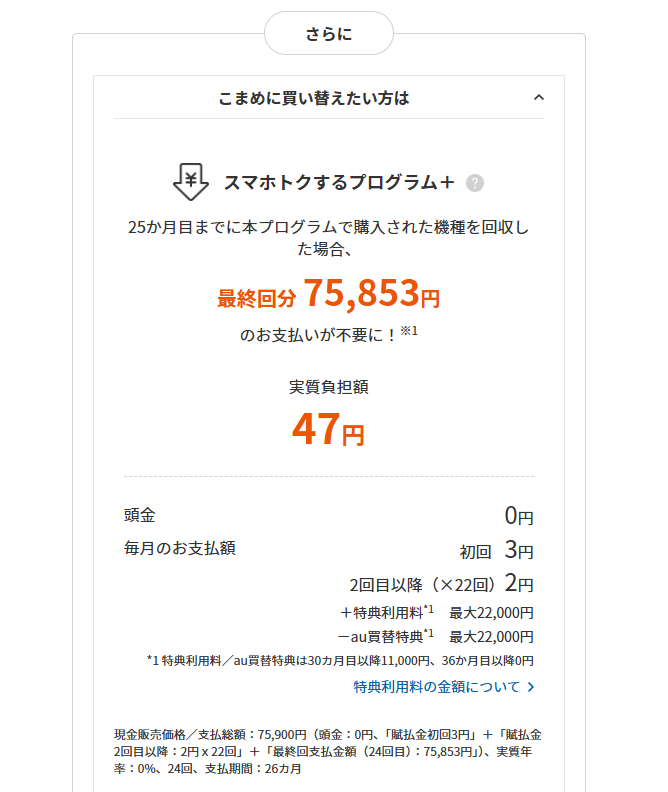The height and width of the screenshot is (792, 668).
Task: Click the 初回 3円 payment value
Action: tap(496, 551)
